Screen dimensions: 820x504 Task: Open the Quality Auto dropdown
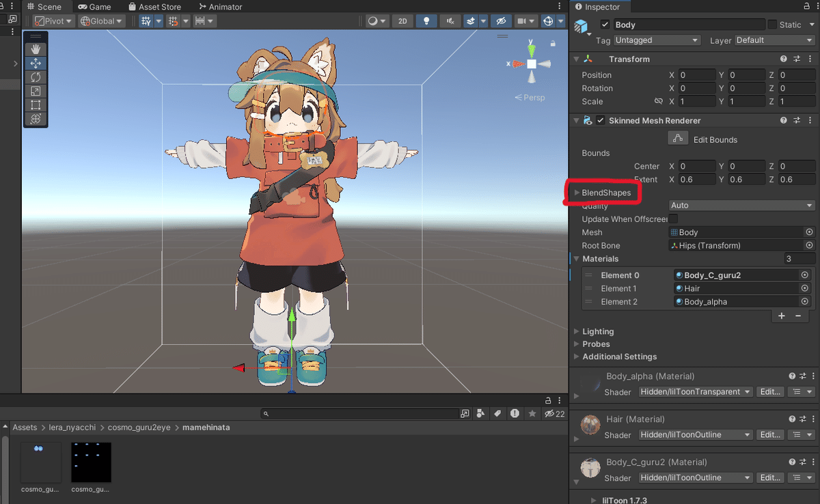742,206
